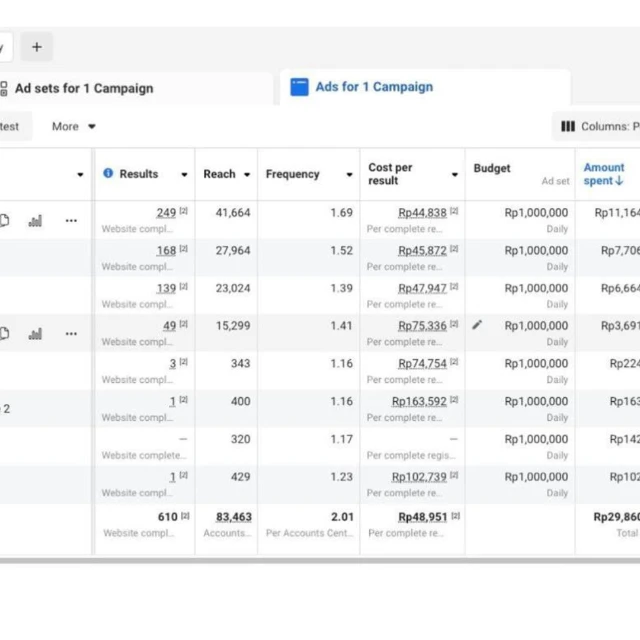Open the charts icon in first row
Viewport: 640px width, 640px height.
[x=36, y=221]
